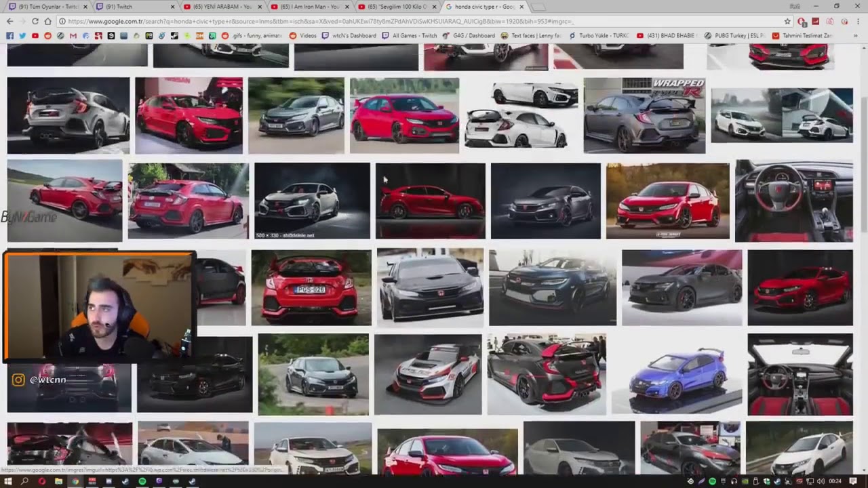This screenshot has width=868, height=488.
Task: Switch to the second Twitch tab
Action: (136, 7)
